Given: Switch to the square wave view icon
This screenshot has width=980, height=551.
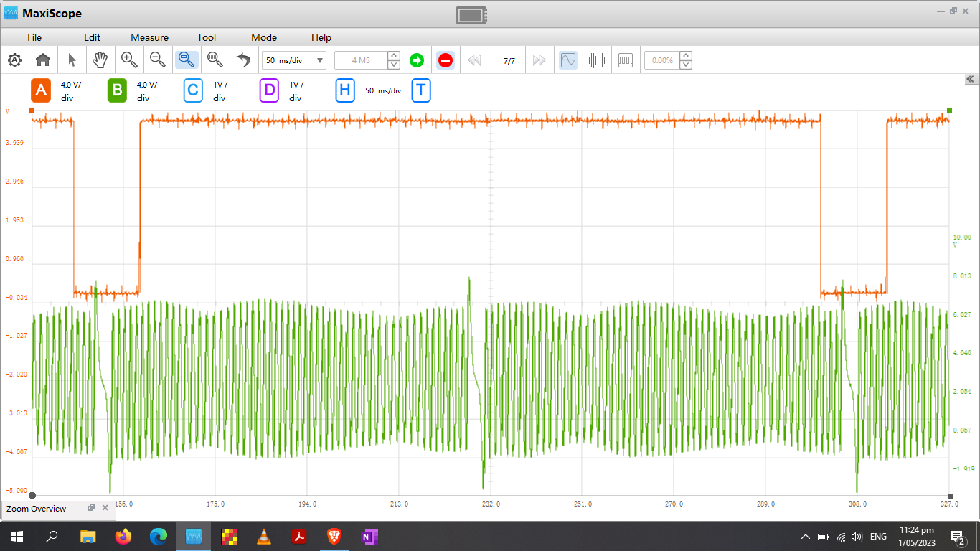Looking at the screenshot, I should pos(626,60).
